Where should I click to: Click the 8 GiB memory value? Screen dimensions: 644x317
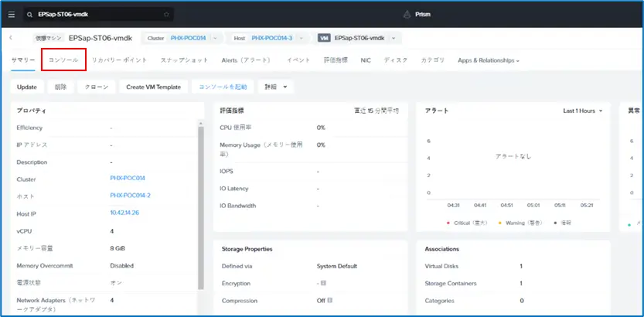pyautogui.click(x=118, y=248)
